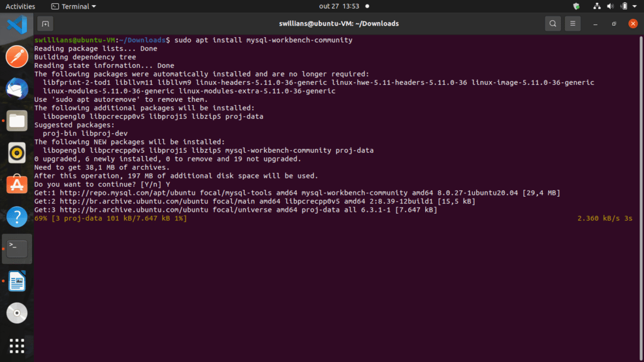Launch Rhythmbox music player

click(x=17, y=153)
